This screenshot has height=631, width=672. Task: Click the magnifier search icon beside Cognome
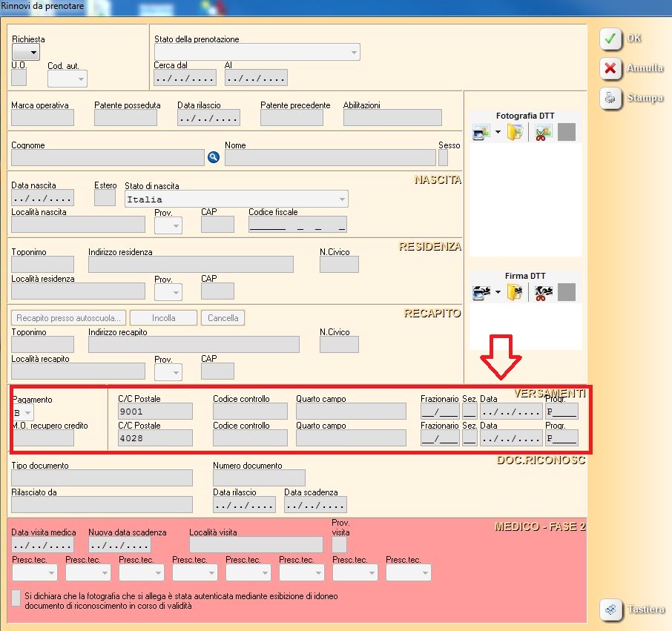(214, 157)
